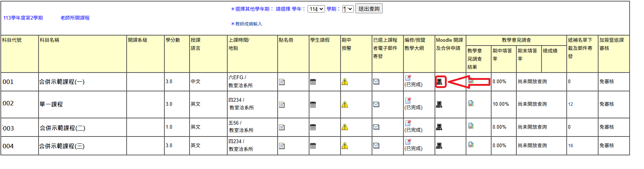
Task: Open roll book icon for course 004
Action: point(282,146)
